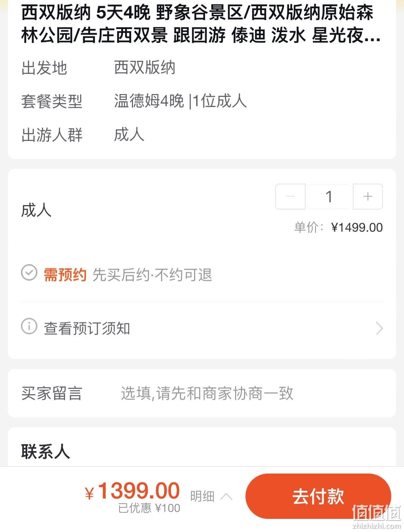Click the 买家留言 message input field
404x532 pixels.
(207, 393)
